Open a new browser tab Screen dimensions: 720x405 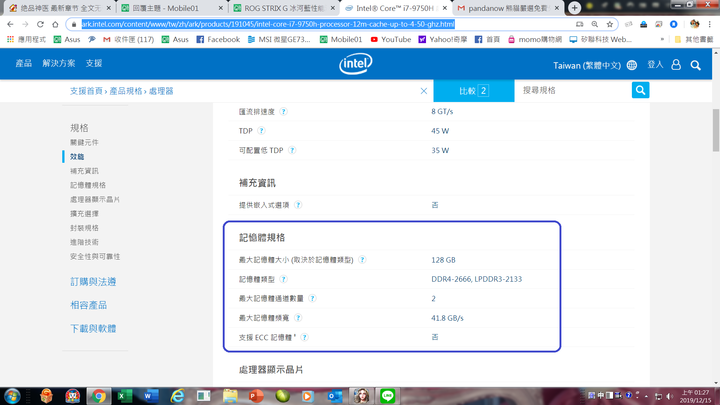tap(574, 8)
